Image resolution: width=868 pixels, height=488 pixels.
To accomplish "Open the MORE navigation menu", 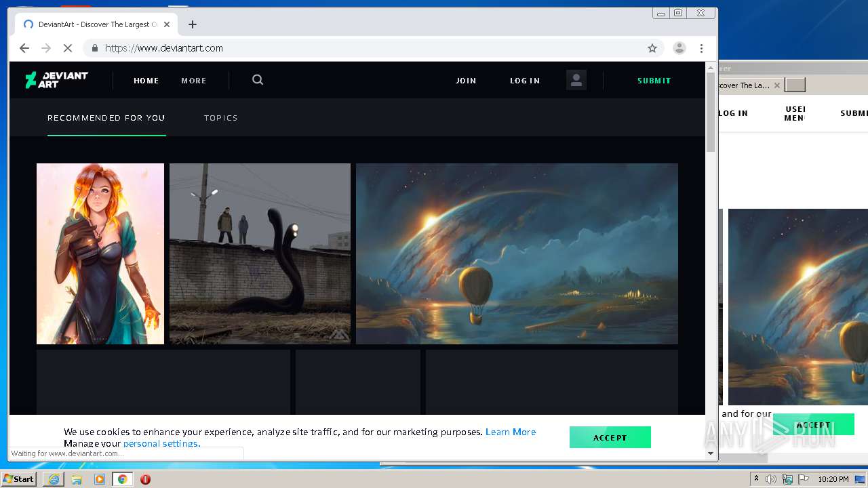I will click(x=194, y=81).
